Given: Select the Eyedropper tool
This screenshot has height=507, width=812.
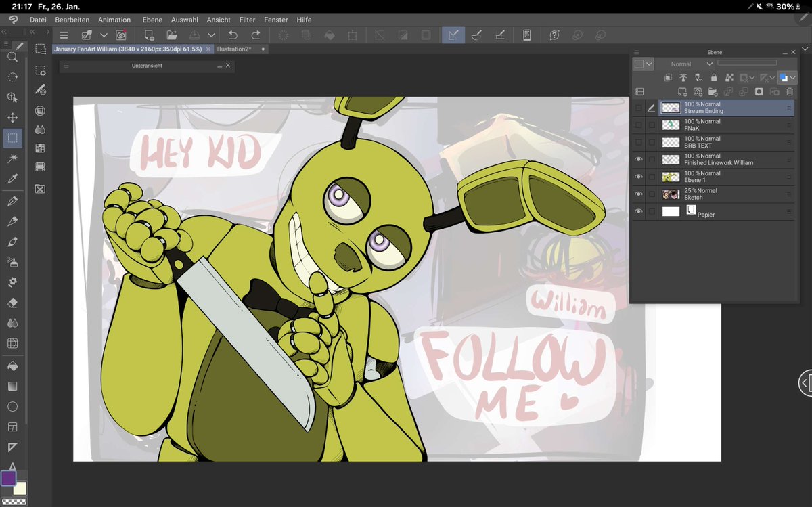Looking at the screenshot, I should [x=14, y=179].
